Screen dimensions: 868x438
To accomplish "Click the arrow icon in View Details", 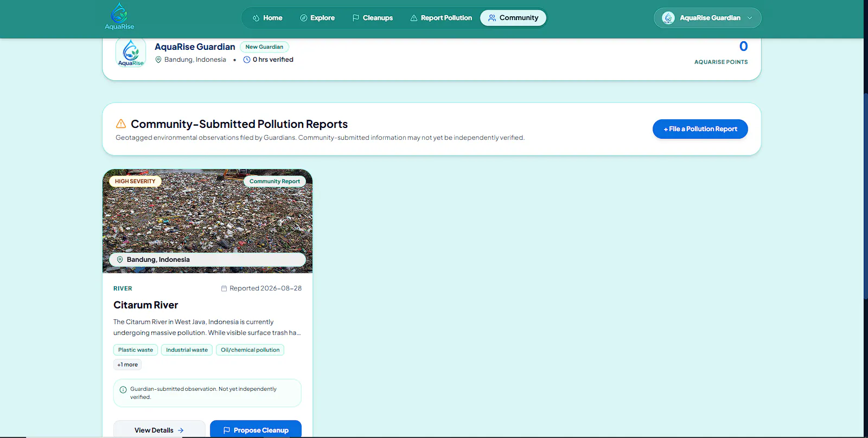I will [x=181, y=430].
